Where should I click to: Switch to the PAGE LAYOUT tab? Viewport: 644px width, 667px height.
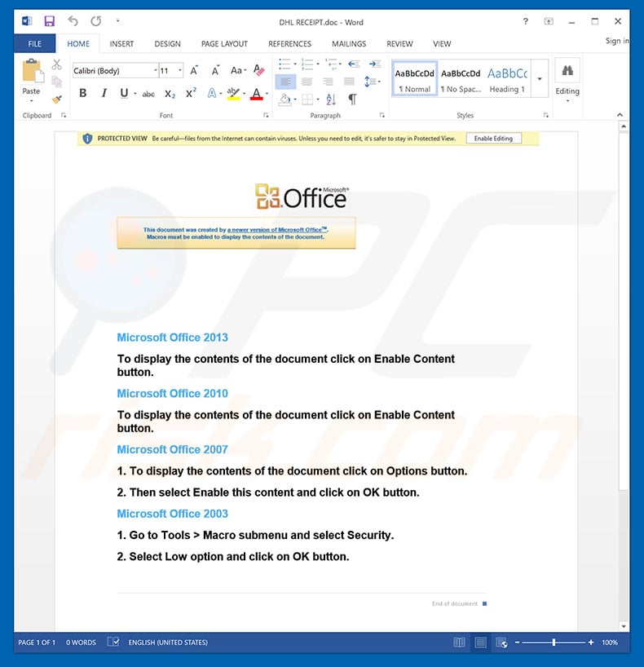[224, 44]
